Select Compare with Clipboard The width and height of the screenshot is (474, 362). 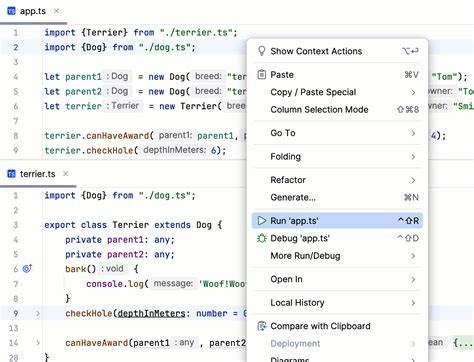(337, 326)
